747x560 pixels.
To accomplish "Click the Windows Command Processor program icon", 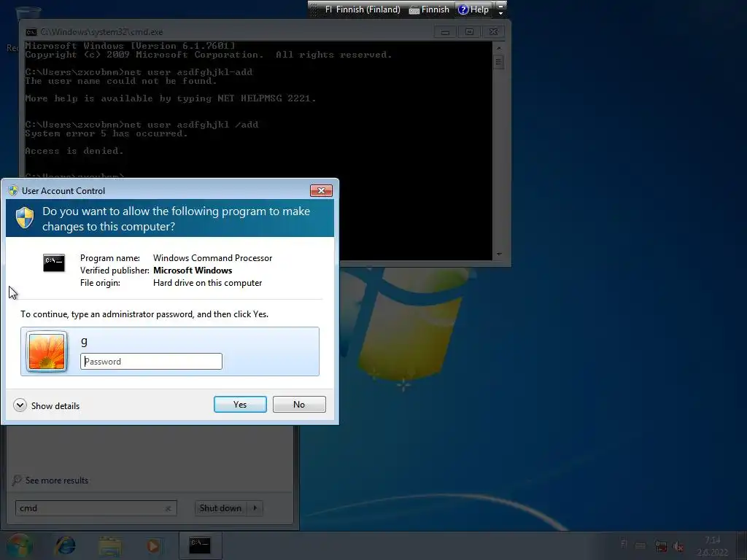I will tap(54, 262).
